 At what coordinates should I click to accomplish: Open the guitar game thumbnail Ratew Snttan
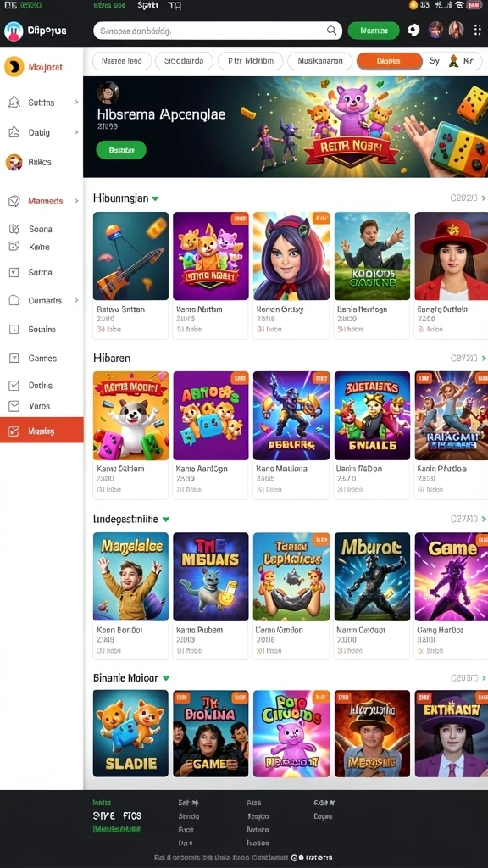coord(130,256)
